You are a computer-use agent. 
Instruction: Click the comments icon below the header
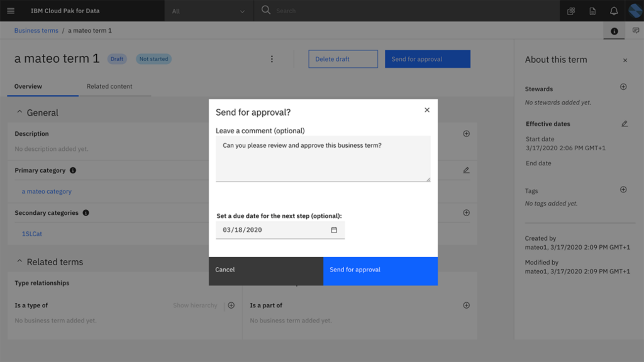click(635, 30)
